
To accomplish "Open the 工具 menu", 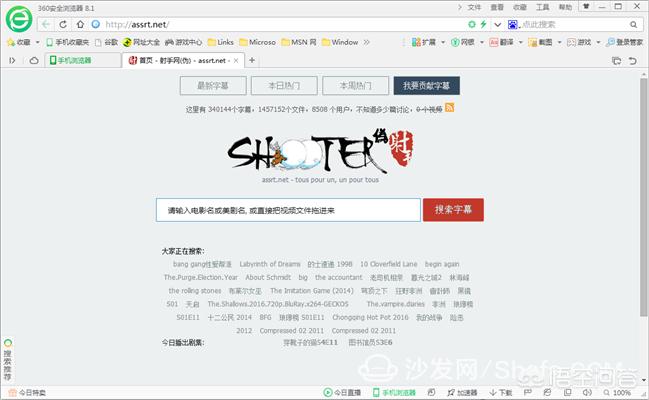I will pos(543,7).
